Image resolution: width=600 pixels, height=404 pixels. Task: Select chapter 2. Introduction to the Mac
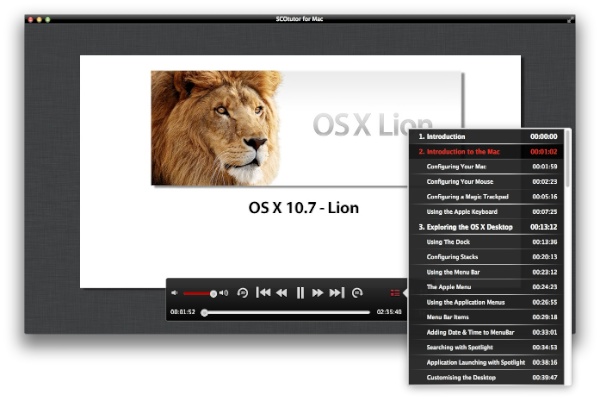(488, 152)
